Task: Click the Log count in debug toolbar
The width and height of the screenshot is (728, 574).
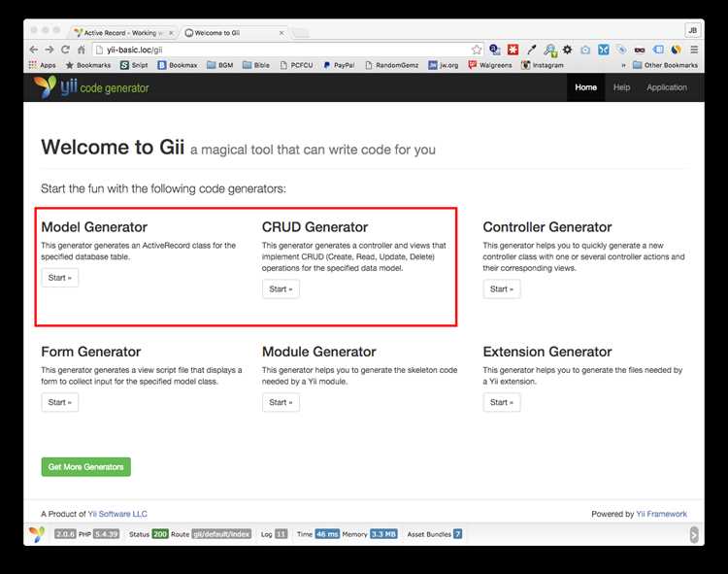Action: [x=274, y=534]
